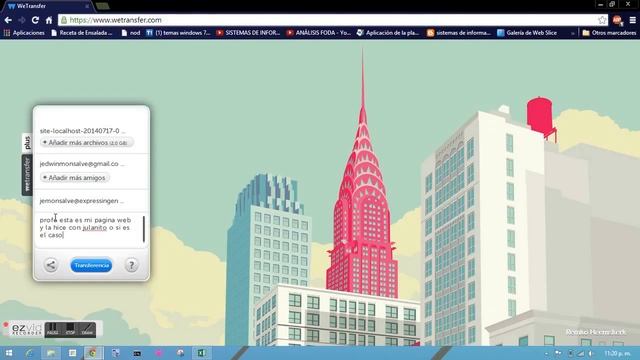
Task: Go to the browser Home page
Action: tap(49, 20)
